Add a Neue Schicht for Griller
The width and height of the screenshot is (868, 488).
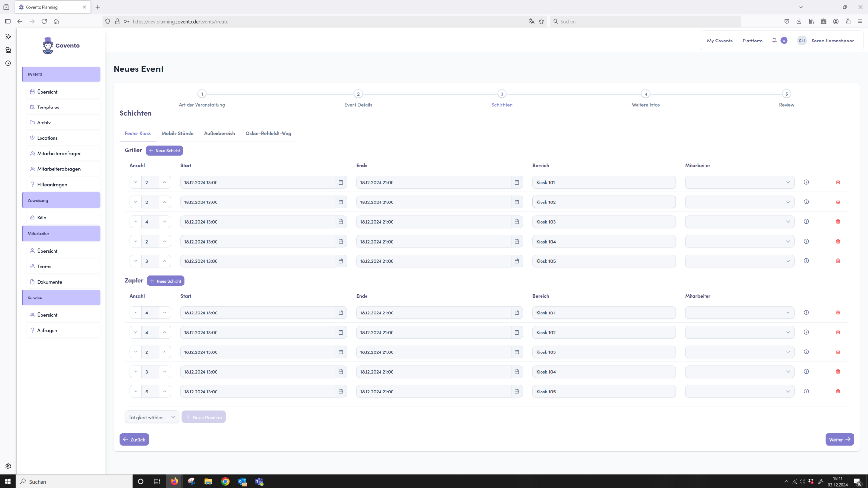pyautogui.click(x=164, y=150)
